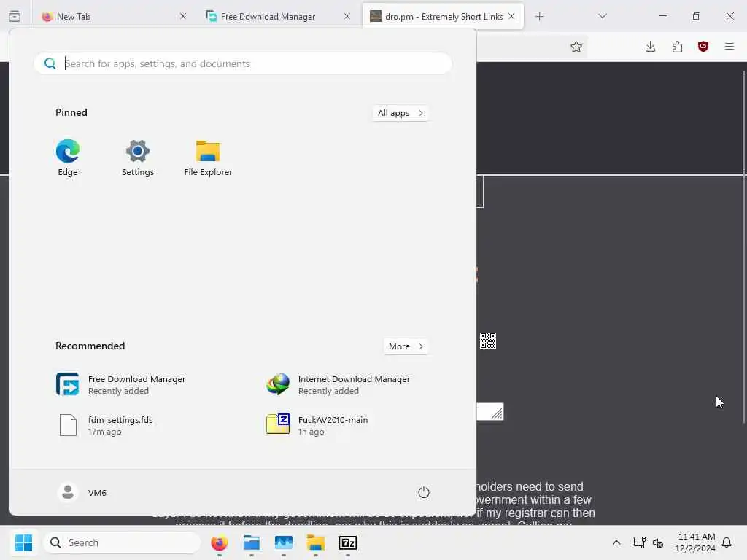Click the power button in Start menu
The height and width of the screenshot is (560, 747).
coord(424,492)
